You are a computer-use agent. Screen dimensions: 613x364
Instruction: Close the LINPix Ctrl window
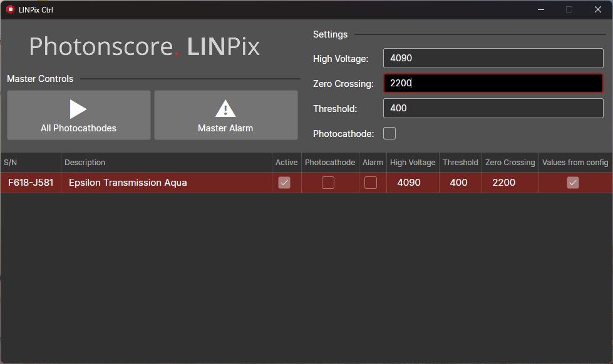(598, 9)
